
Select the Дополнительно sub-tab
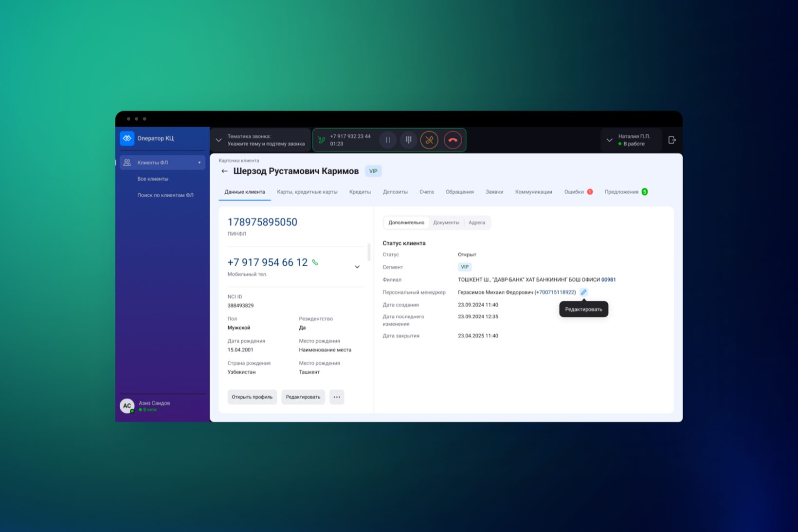(406, 222)
